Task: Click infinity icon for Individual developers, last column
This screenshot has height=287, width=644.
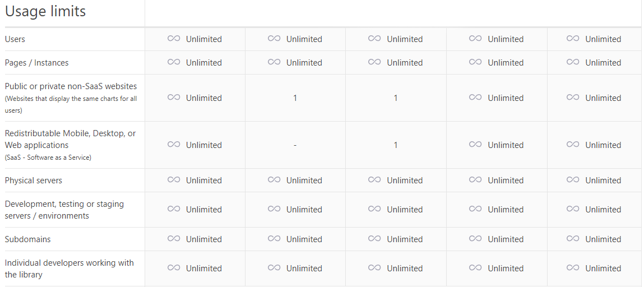Action: (573, 268)
